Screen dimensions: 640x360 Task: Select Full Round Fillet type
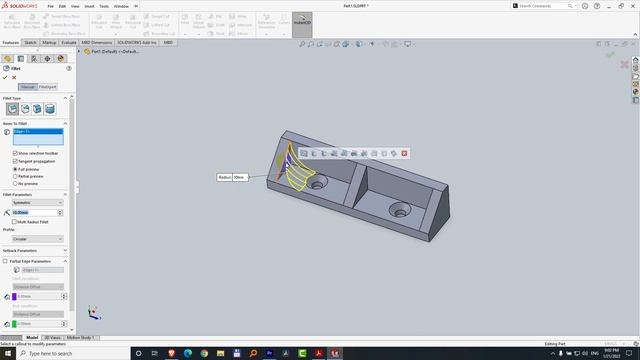click(50, 109)
